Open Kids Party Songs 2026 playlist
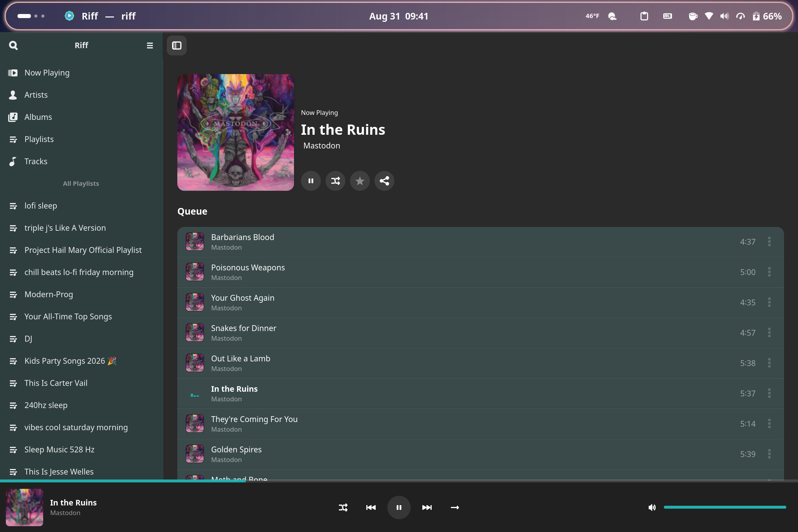 (x=81, y=361)
